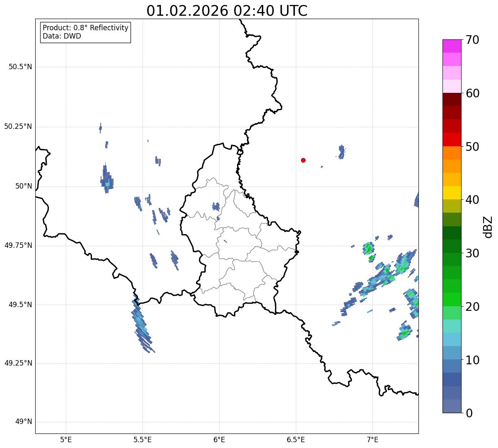Click the magenta top band of colorbar
The height and width of the screenshot is (448, 498).
point(452,46)
